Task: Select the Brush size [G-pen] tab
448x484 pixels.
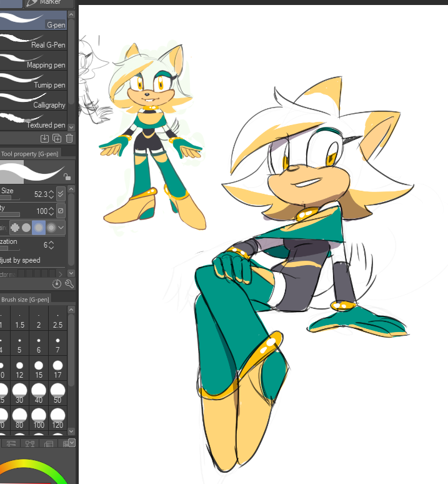Action: 25,300
